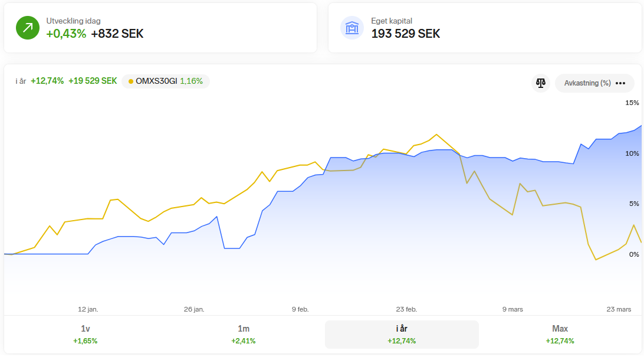Click the yellow dot in OMXS30GI chip
This screenshot has width=644, height=357.
coord(130,81)
